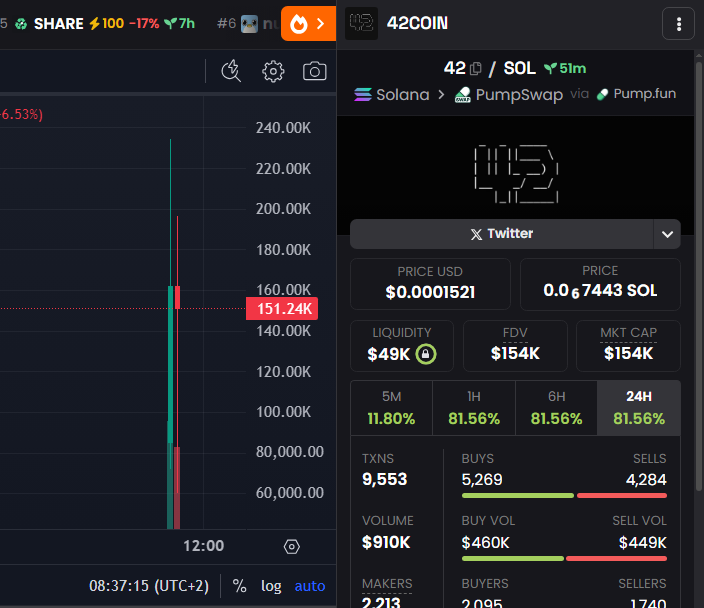Select the 24H timeframe tab
This screenshot has width=704, height=608.
tap(639, 408)
